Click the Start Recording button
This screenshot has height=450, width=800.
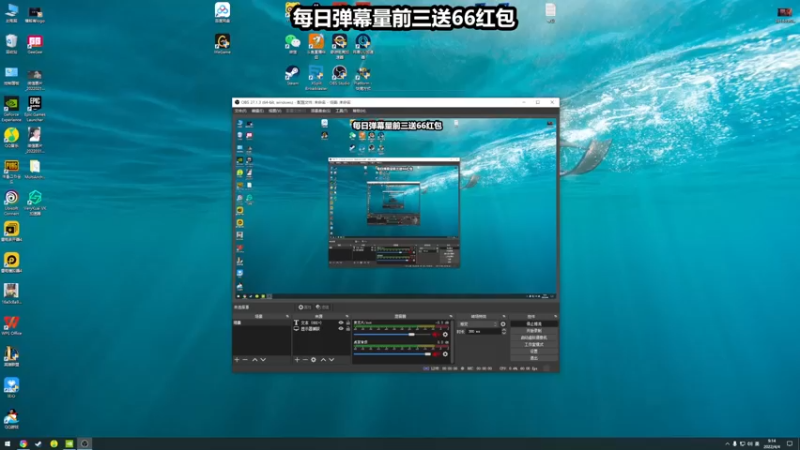pos(534,331)
